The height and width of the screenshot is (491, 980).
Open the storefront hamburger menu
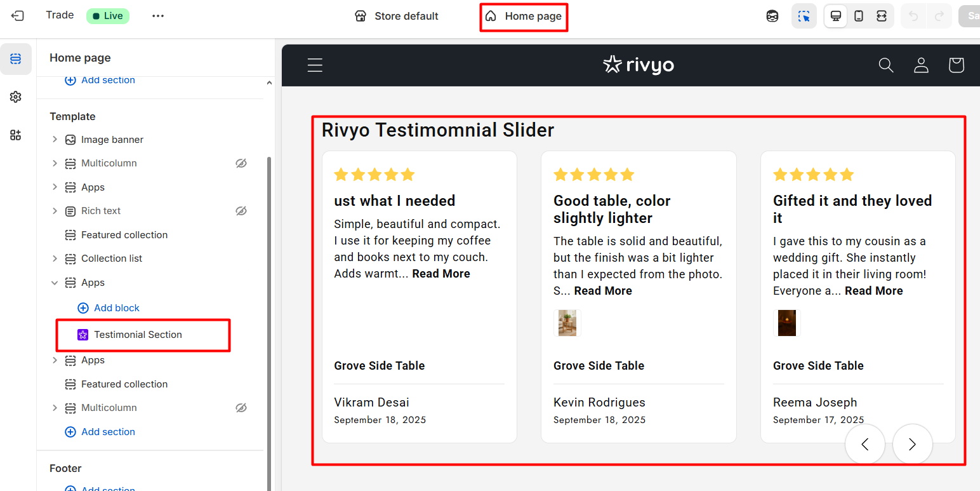[315, 65]
